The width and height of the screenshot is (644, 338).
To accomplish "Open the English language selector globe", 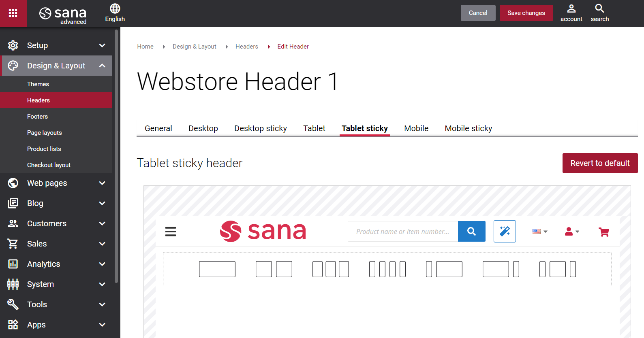I will coord(115,13).
